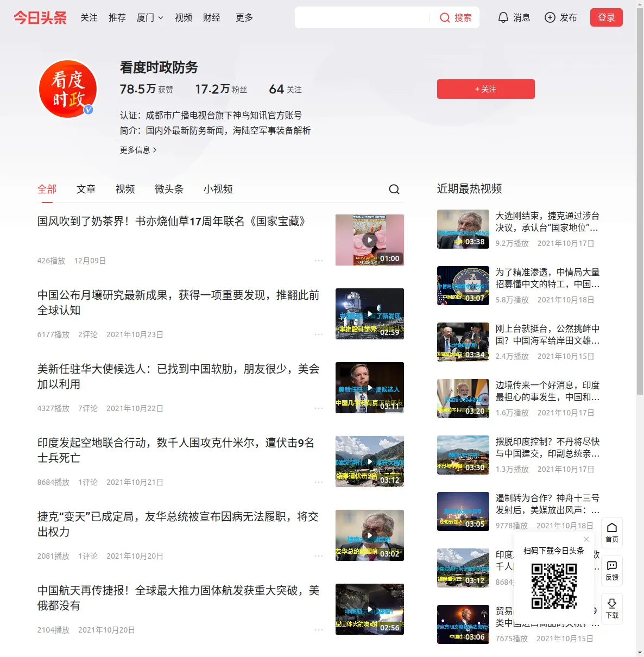Screen dimensions: 644x657
Task: Open more options for 驻华大使候选人 article
Action: tap(319, 408)
